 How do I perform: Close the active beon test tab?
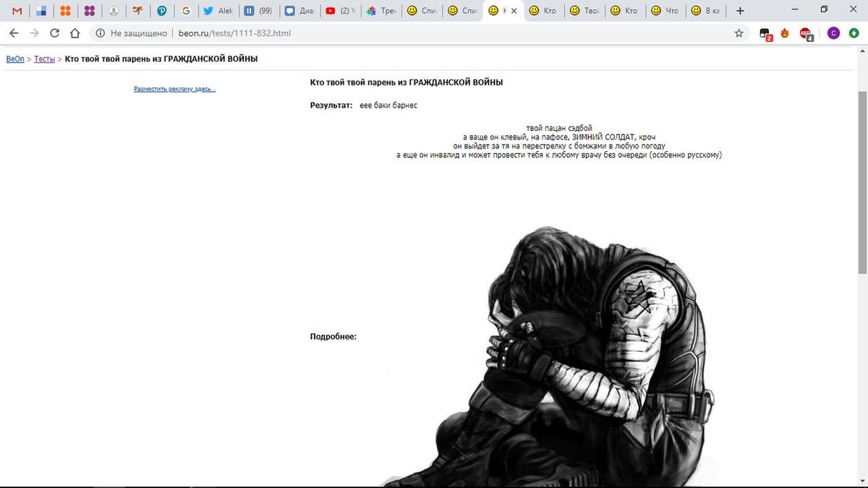[514, 11]
